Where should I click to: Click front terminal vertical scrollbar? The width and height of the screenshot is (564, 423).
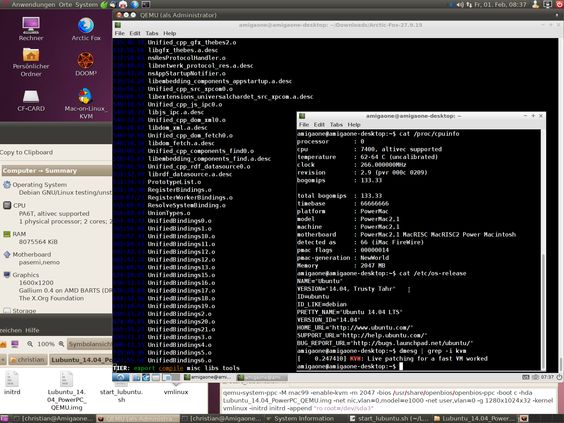pos(543,250)
